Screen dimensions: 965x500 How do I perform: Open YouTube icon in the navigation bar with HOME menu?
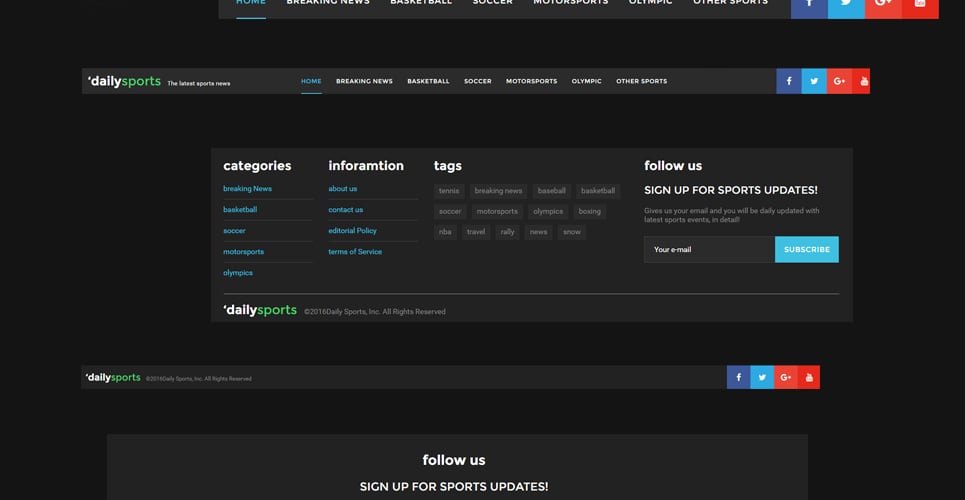tap(861, 81)
